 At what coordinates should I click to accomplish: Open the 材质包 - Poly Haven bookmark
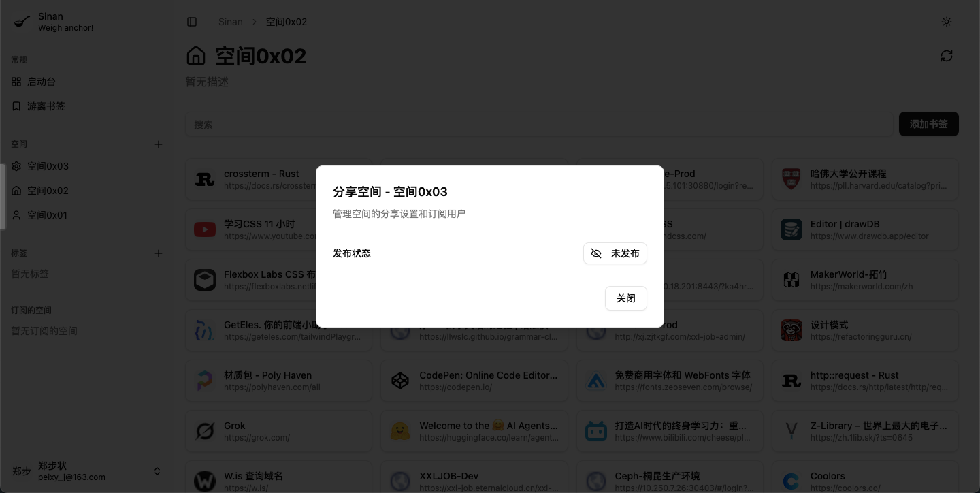point(279,381)
